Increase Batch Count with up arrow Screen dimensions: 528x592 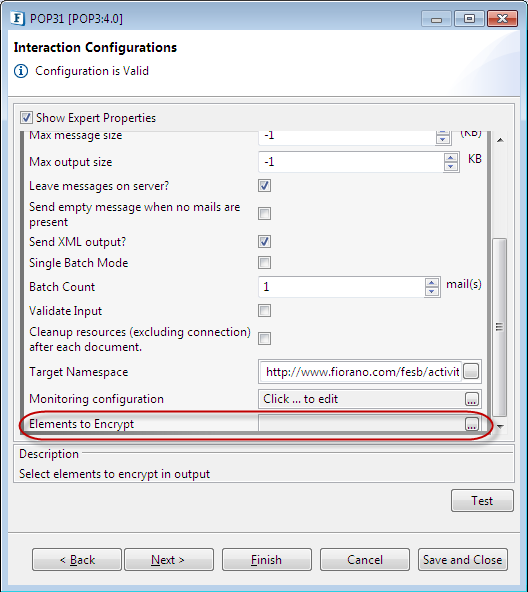tap(432, 283)
